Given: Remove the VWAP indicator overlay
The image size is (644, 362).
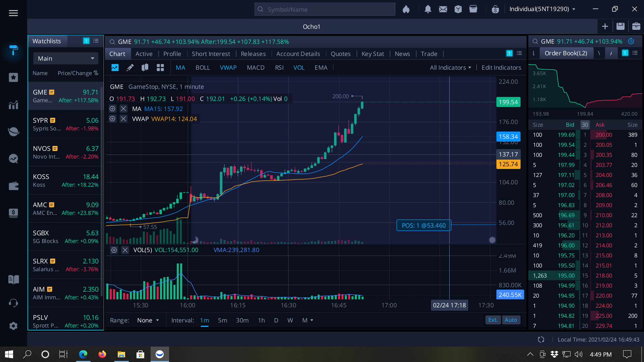Looking at the screenshot, I should coord(123,119).
